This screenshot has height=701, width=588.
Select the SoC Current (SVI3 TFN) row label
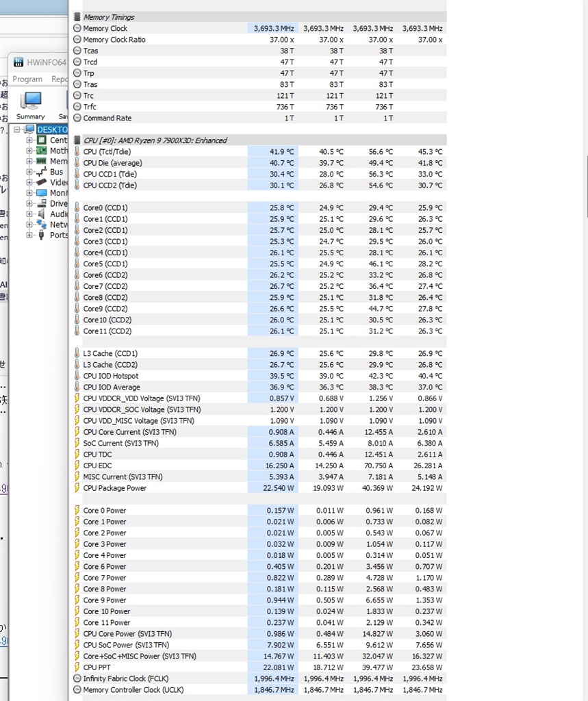120,443
